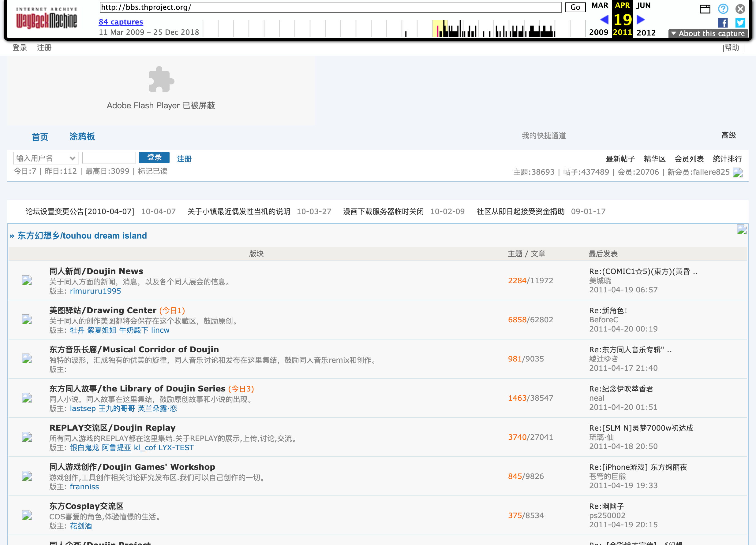
Task: Click forum icon beside 东方Cosplay交流区
Action: (x=27, y=515)
